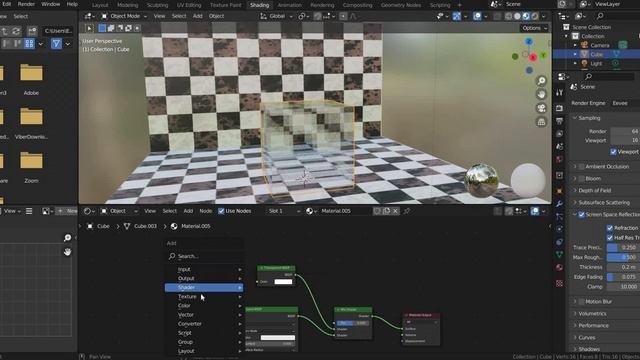Image resolution: width=640 pixels, height=360 pixels.
Task: Open the Tool properties tab icon
Action: click(560, 93)
